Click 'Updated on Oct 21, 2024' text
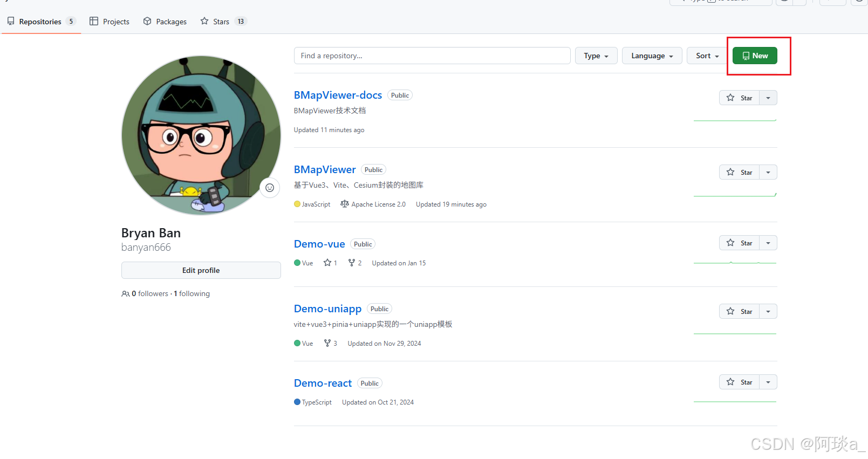This screenshot has width=868, height=459. click(x=378, y=402)
